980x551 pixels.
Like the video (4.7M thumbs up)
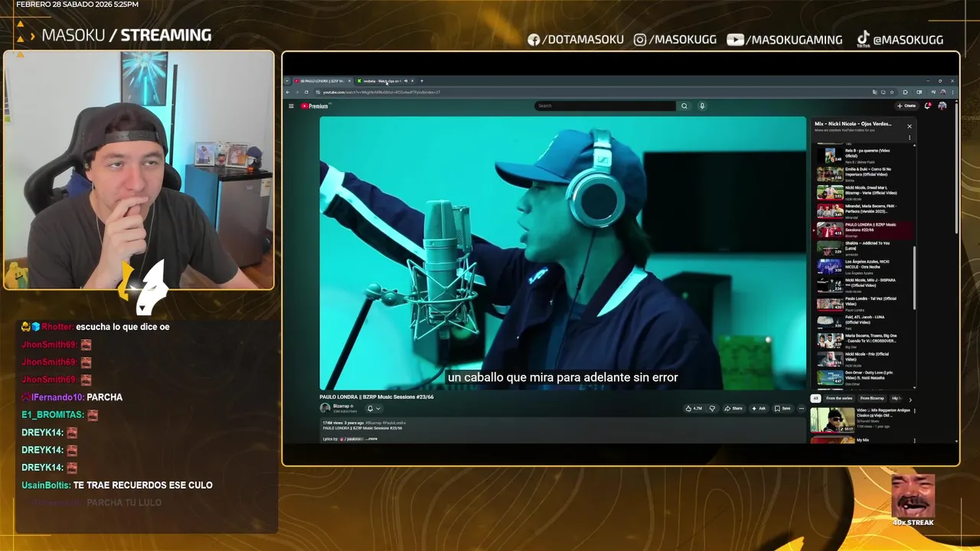(x=694, y=409)
